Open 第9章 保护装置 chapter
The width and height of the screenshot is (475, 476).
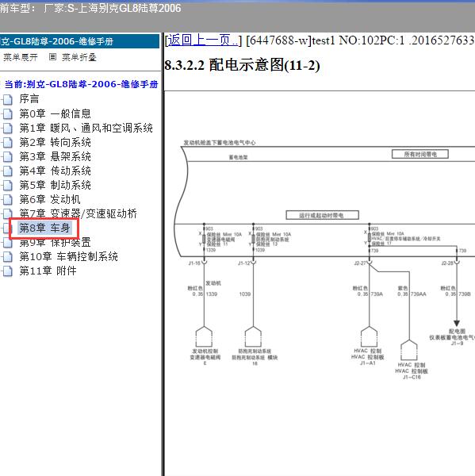point(55,242)
